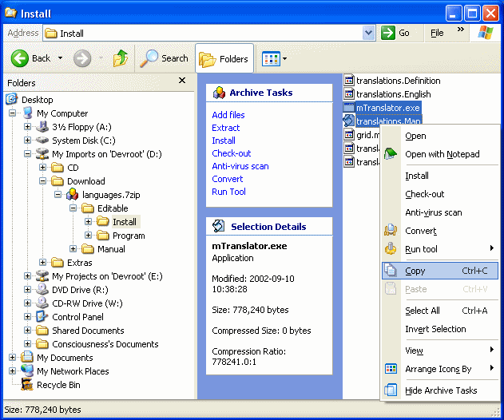
Task: Click the Anti-virus scan task link
Action: coord(240,166)
